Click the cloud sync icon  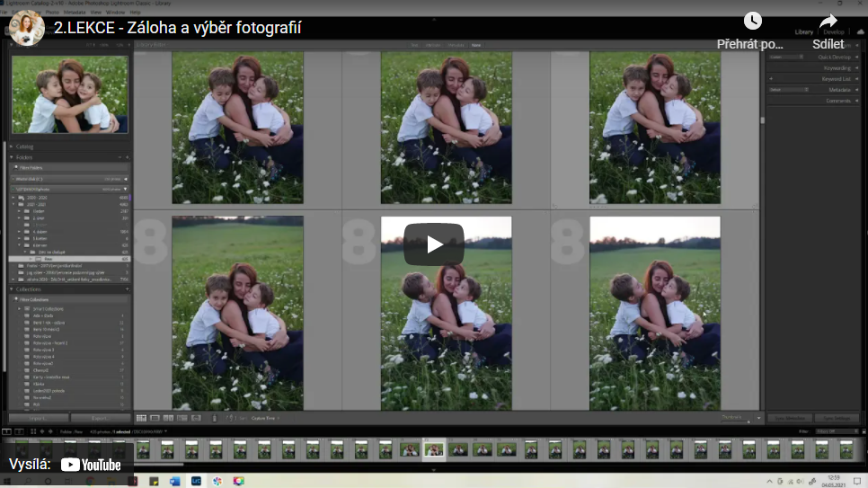tap(860, 32)
